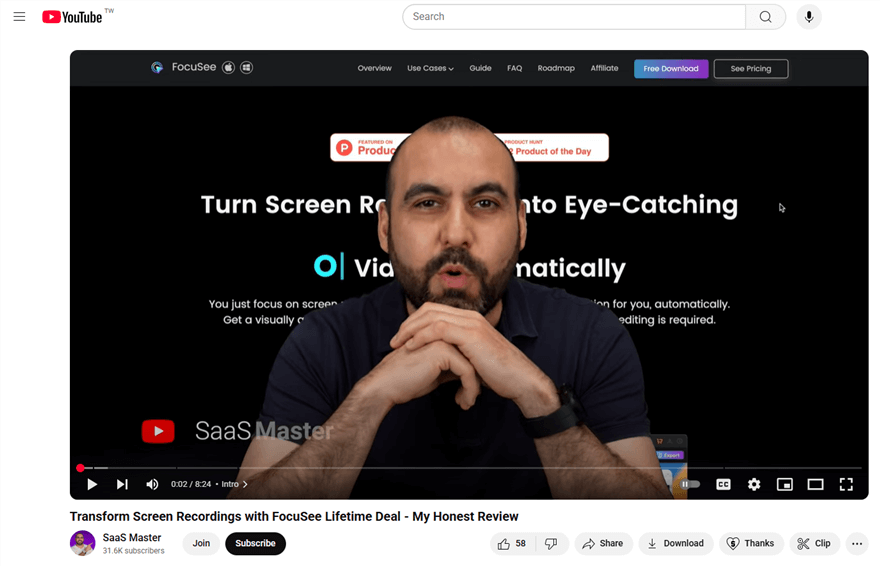Viewport: 880px width, 566px height.
Task: Click the video title text
Action: [294, 516]
